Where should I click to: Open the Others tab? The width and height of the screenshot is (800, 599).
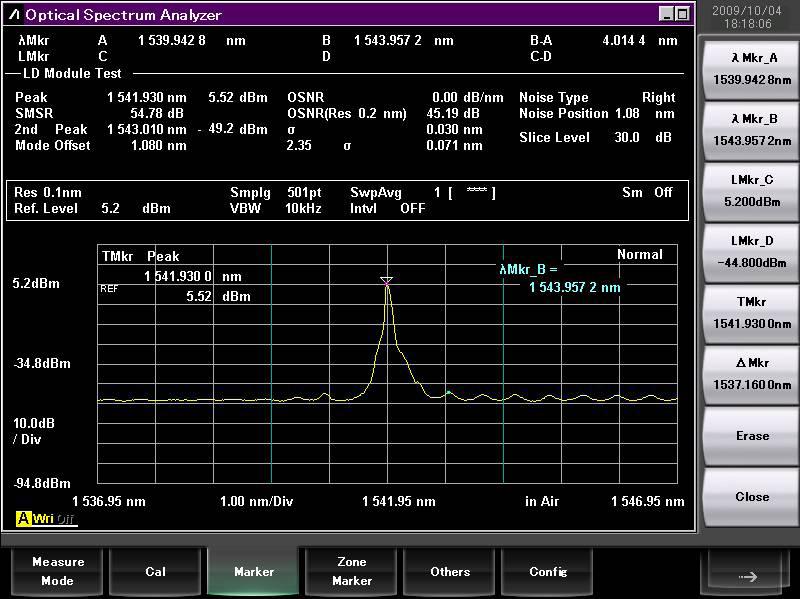pyautogui.click(x=450, y=572)
